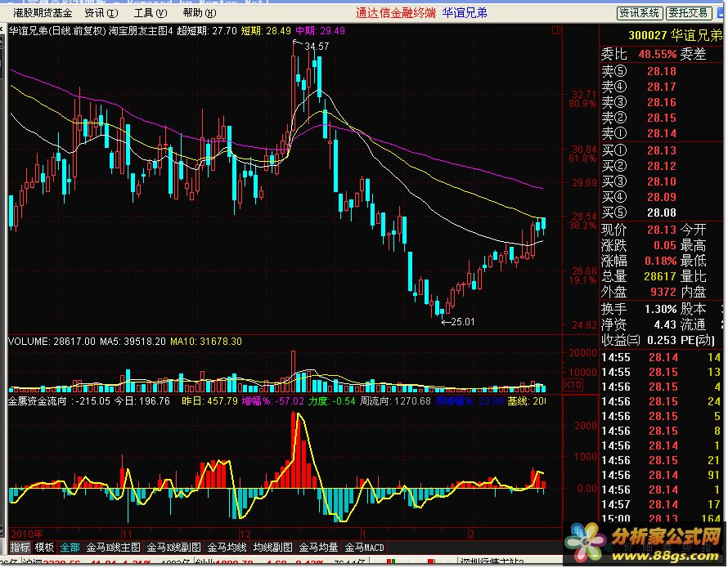728x568 pixels.
Task: Click the 卖⑤ price 28.18
Action: [662, 71]
